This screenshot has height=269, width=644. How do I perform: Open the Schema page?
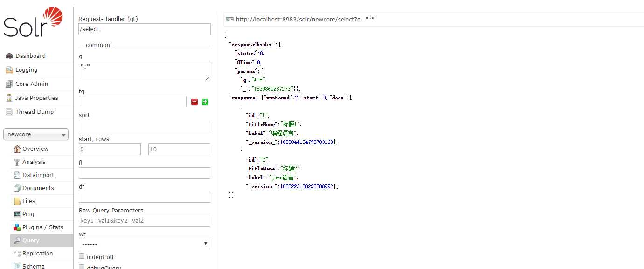(34, 266)
